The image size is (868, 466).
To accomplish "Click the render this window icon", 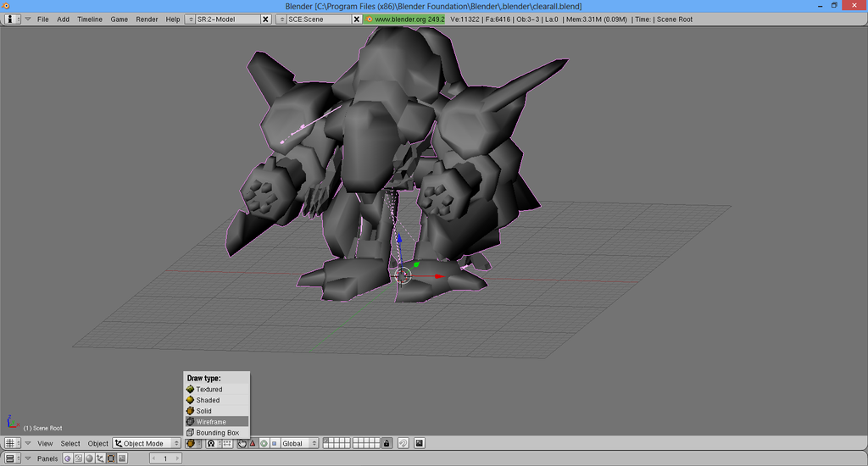I will pos(419,443).
